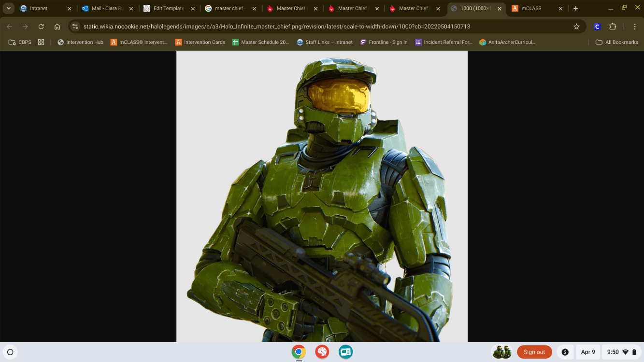Open the Chrome app in the shelf
This screenshot has width=644, height=362.
coord(299,352)
